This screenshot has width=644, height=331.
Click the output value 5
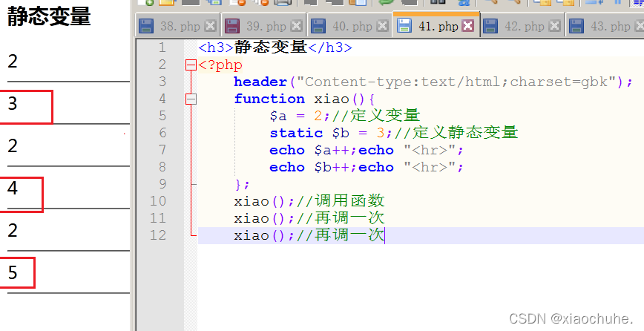13,272
